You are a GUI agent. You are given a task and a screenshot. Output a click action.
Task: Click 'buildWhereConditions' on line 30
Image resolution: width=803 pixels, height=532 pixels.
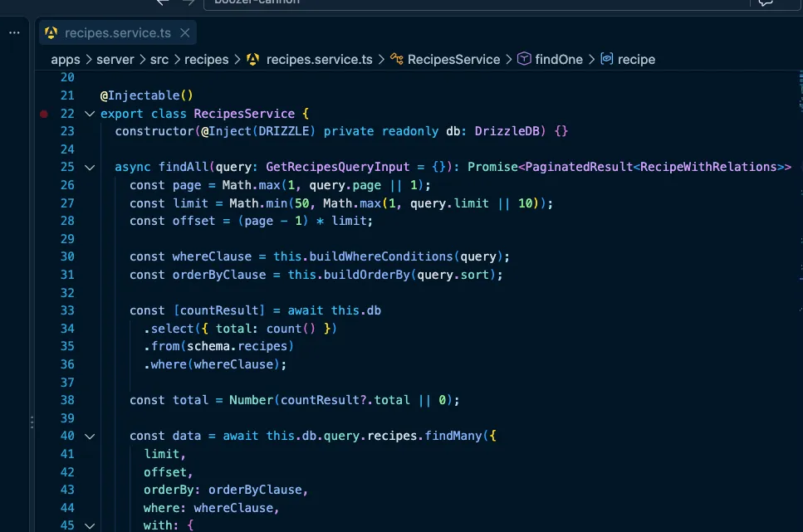(x=381, y=256)
